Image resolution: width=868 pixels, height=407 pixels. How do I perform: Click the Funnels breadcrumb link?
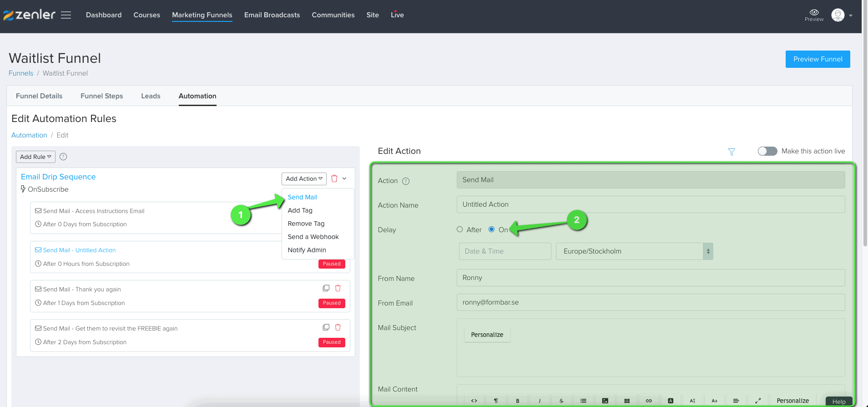point(21,73)
